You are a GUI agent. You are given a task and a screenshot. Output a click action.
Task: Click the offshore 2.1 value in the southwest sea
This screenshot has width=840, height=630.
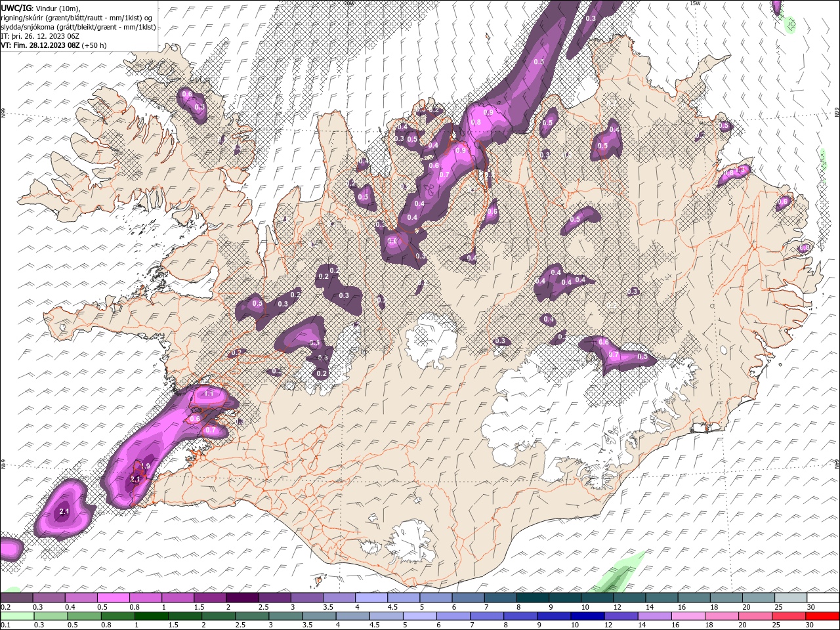click(64, 511)
